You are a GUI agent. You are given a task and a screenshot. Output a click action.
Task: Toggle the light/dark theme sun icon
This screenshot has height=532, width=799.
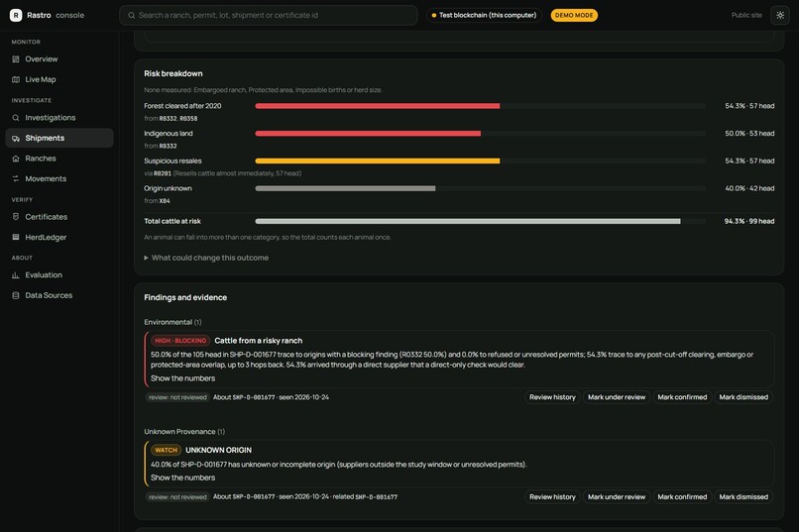pos(780,15)
